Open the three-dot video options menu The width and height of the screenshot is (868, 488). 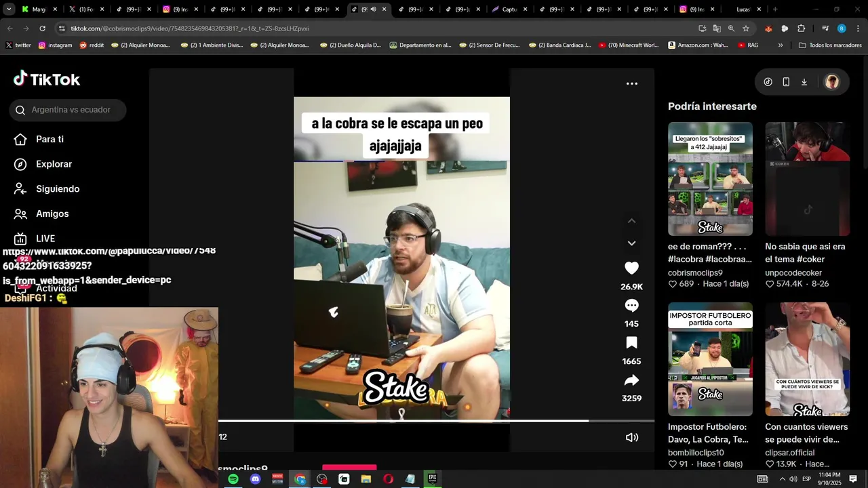(631, 83)
